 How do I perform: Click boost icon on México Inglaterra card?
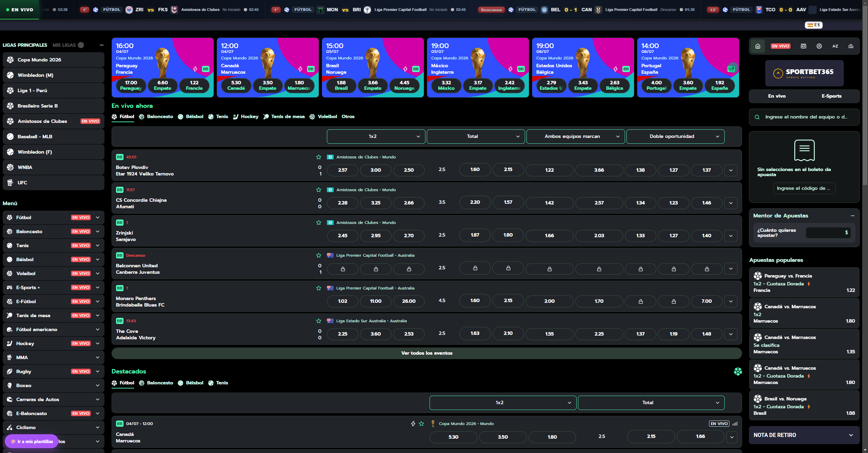click(x=510, y=69)
